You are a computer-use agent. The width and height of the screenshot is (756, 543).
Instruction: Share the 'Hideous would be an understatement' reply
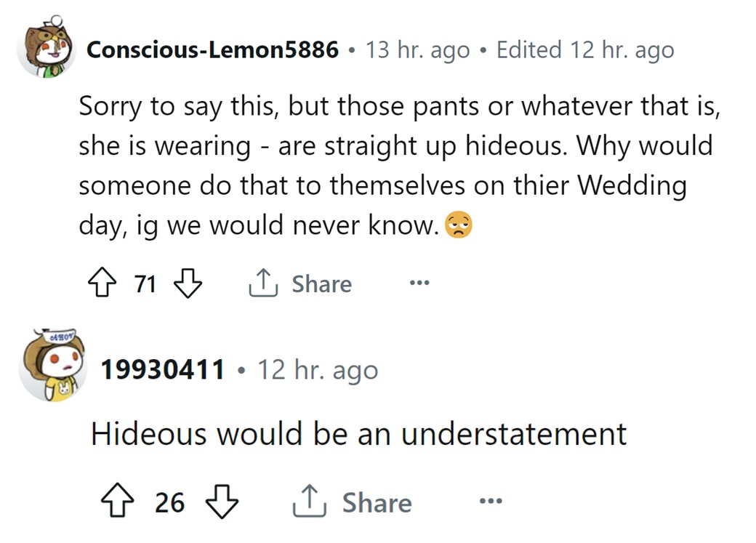[352, 502]
